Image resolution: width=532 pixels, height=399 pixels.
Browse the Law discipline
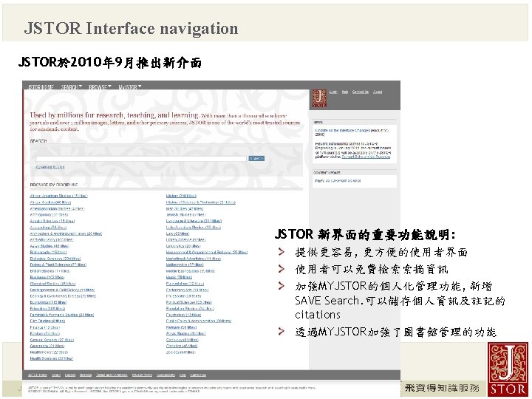(177, 233)
